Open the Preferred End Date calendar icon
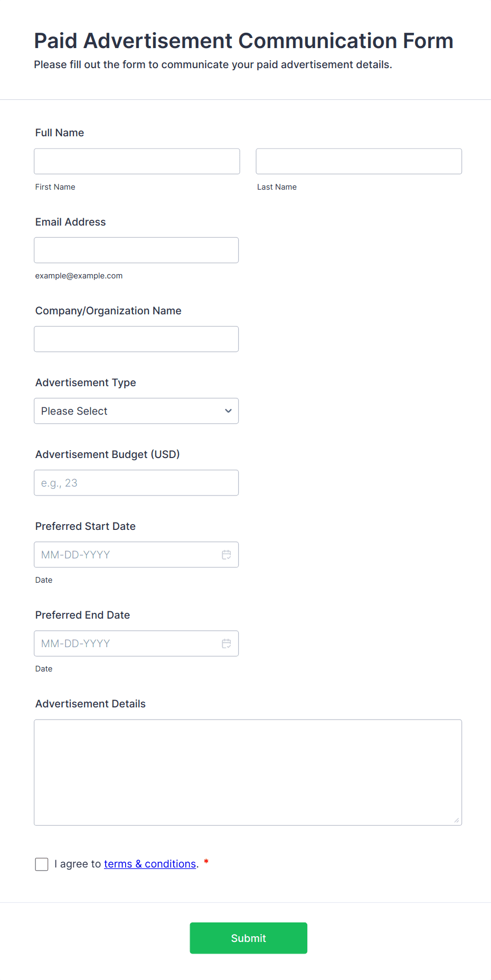The height and width of the screenshot is (980, 491). pyautogui.click(x=226, y=643)
